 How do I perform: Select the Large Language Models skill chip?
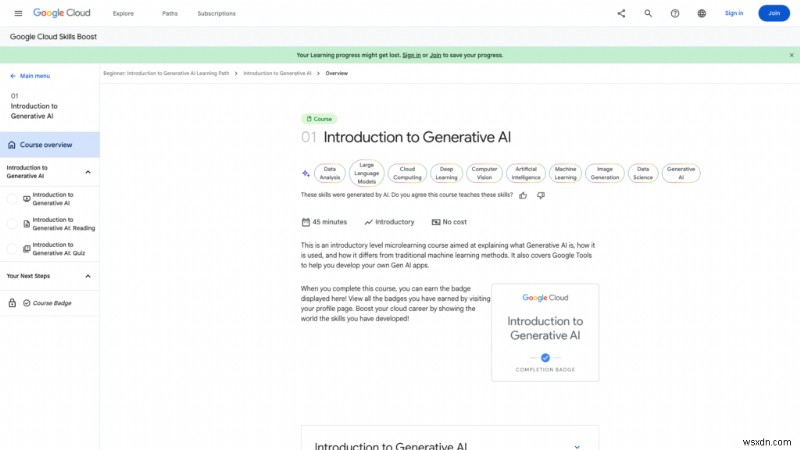[x=366, y=173]
